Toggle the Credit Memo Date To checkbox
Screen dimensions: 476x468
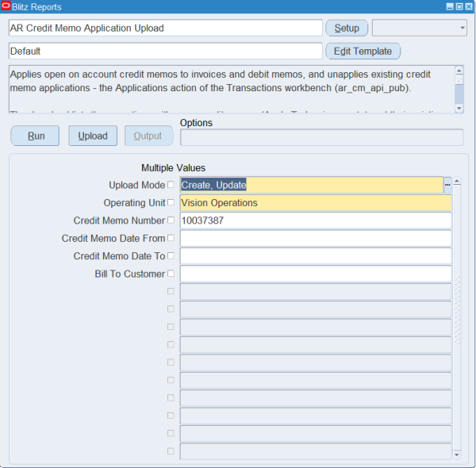click(x=171, y=255)
